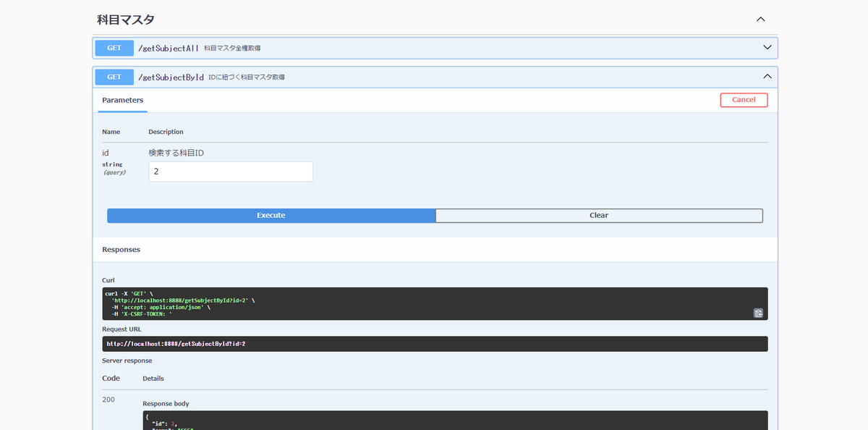Click the Request URL text box
This screenshot has height=430, width=868.
pos(435,344)
